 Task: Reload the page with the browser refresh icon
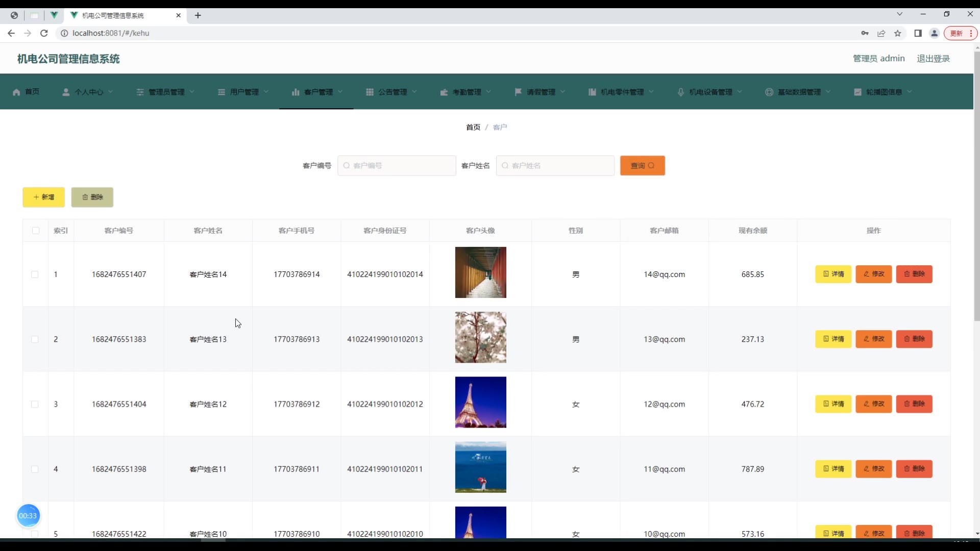tap(44, 33)
